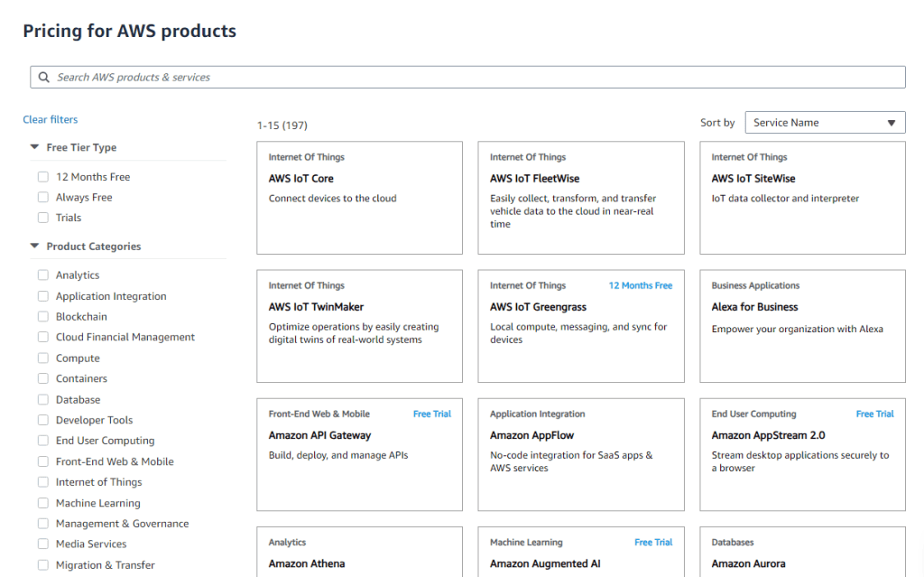Open the AWS IoT FleetWise card

tap(581, 198)
